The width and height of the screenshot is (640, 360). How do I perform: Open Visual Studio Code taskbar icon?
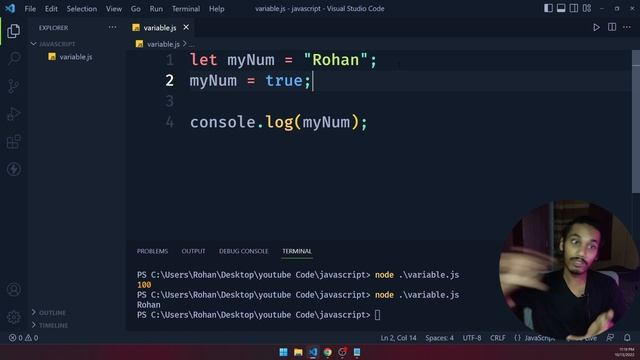(313, 352)
